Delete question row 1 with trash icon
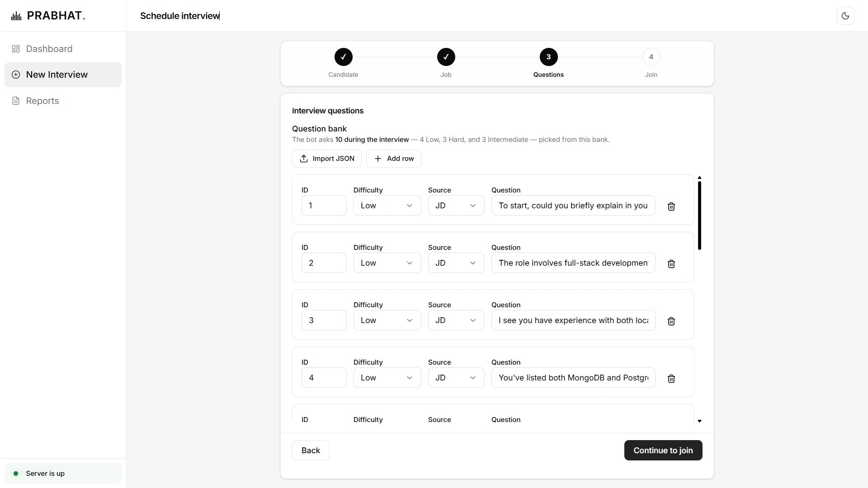Viewport: 868px width, 488px height. (671, 206)
